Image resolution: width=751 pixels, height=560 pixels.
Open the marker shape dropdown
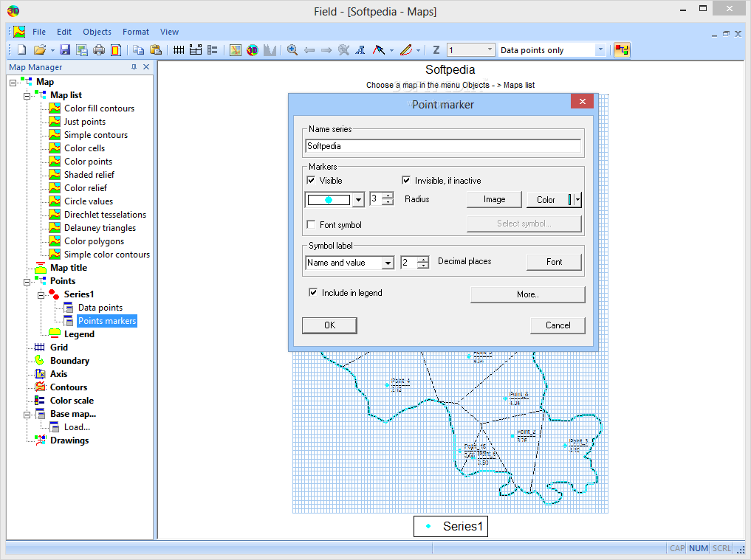[358, 200]
